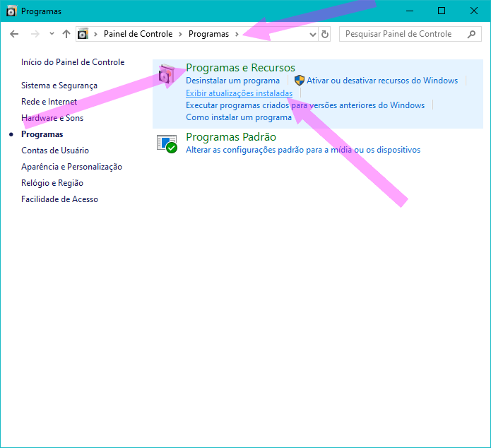Open the address bar history dropdown
Screen dimensions: 491x448
click(312, 34)
